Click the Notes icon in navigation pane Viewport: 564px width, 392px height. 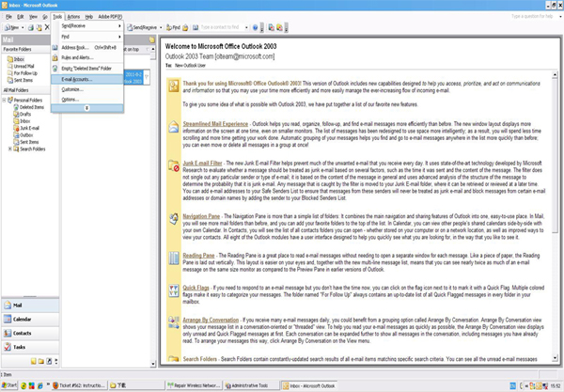[34, 361]
